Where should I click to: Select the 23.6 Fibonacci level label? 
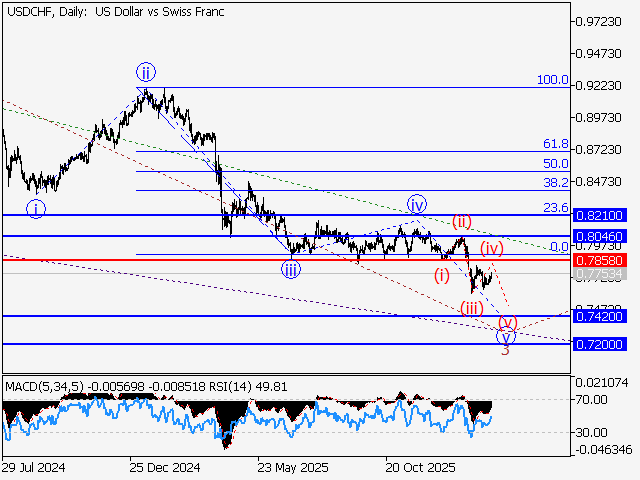556,208
